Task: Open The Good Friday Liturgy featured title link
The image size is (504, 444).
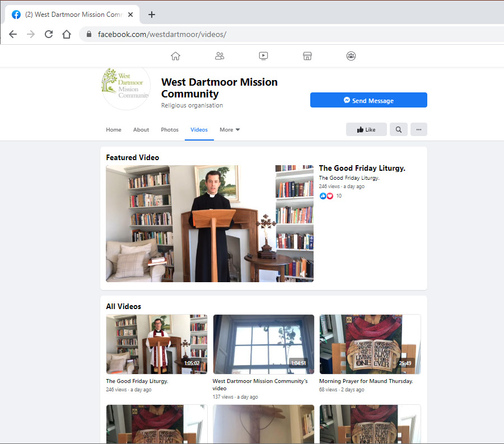Action: [362, 168]
